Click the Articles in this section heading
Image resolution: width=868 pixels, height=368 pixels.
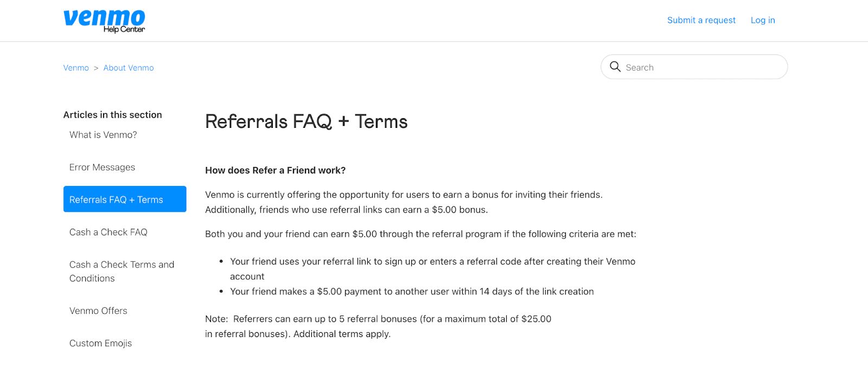click(112, 114)
